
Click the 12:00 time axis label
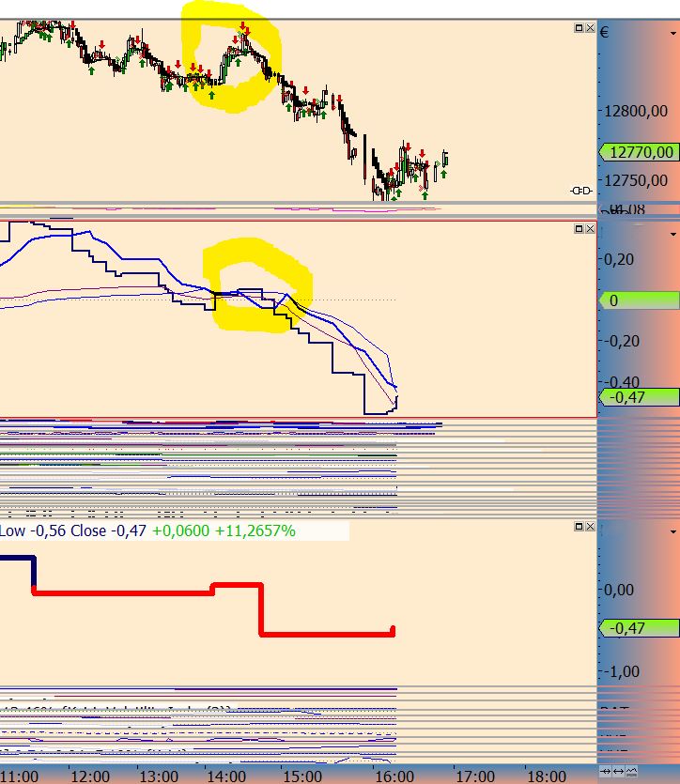pos(90,776)
